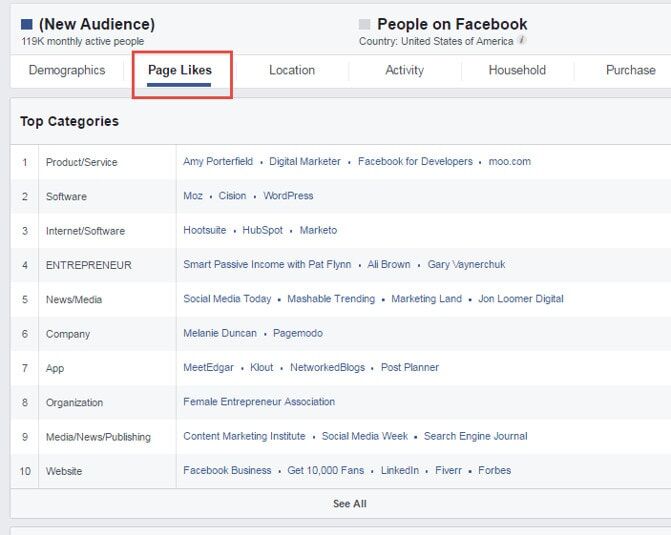
Task: Click the Search Engine Journal link
Action: pyautogui.click(x=475, y=436)
